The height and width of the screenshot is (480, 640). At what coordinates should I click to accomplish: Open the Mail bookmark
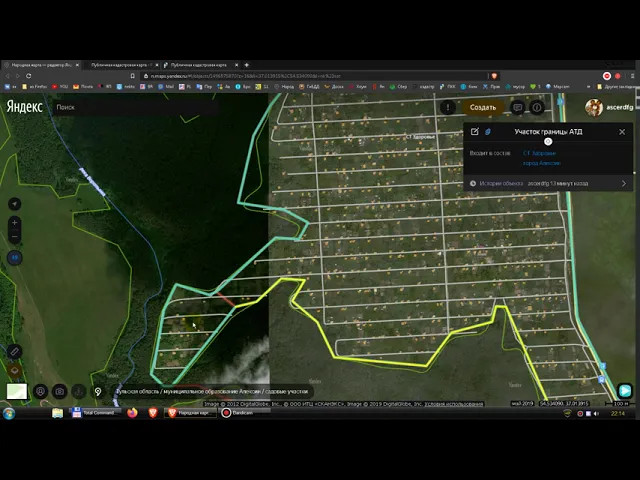point(166,87)
